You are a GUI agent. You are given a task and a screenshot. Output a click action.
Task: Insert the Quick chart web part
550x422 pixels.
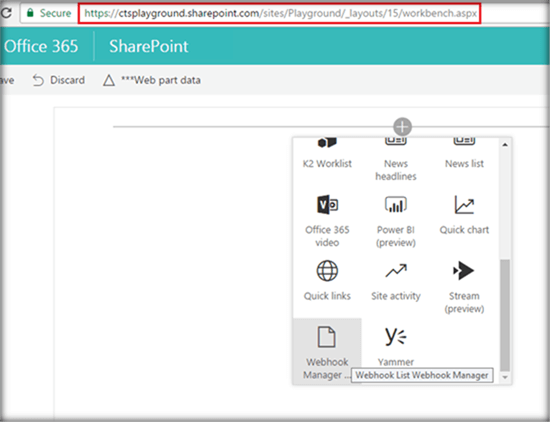tap(464, 215)
